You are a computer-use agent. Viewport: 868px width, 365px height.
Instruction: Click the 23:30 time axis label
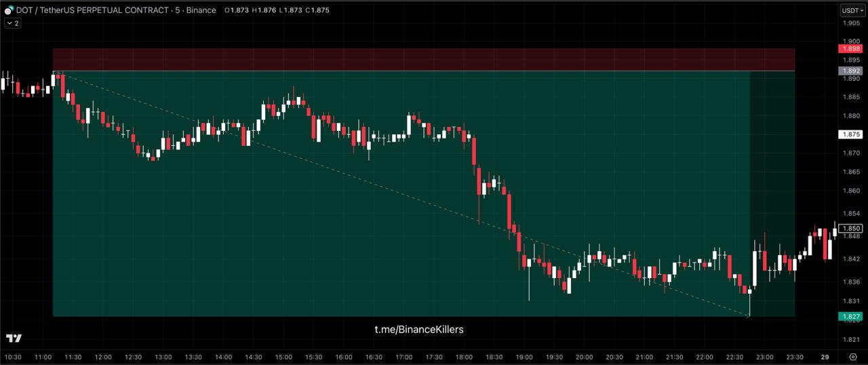tap(795, 357)
